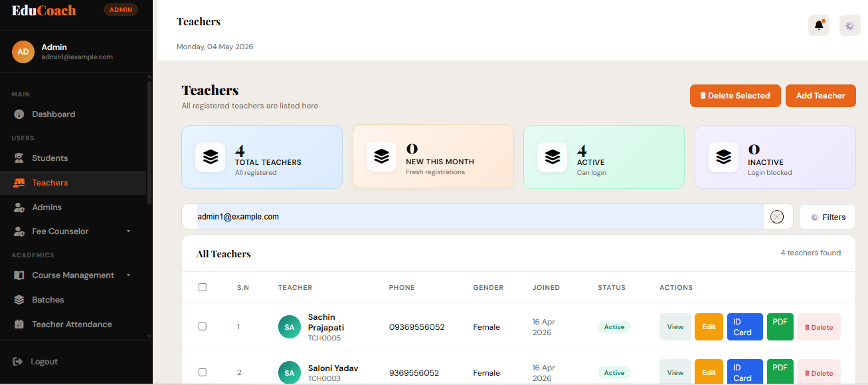Click Logout in the sidebar
This screenshot has width=868, height=385.
44,362
